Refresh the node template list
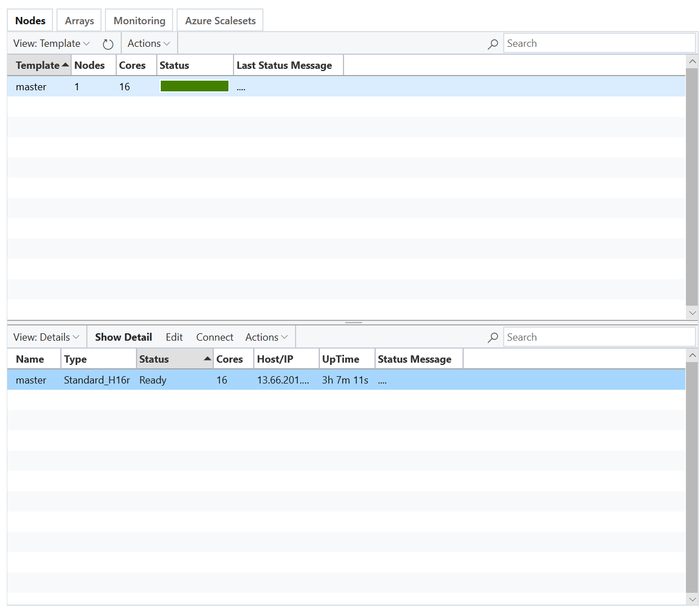Viewport: 700px width, 608px height. point(108,43)
